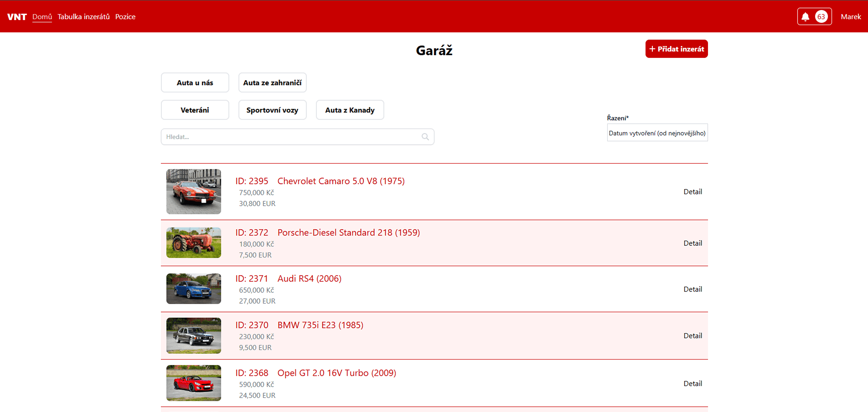Image resolution: width=868 pixels, height=412 pixels.
Task: Open Porsche-Diesel Standard 218 listing title
Action: click(x=349, y=232)
